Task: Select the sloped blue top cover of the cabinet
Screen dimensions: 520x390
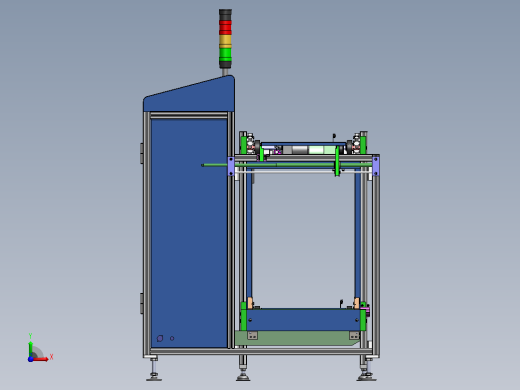Action: click(x=189, y=95)
